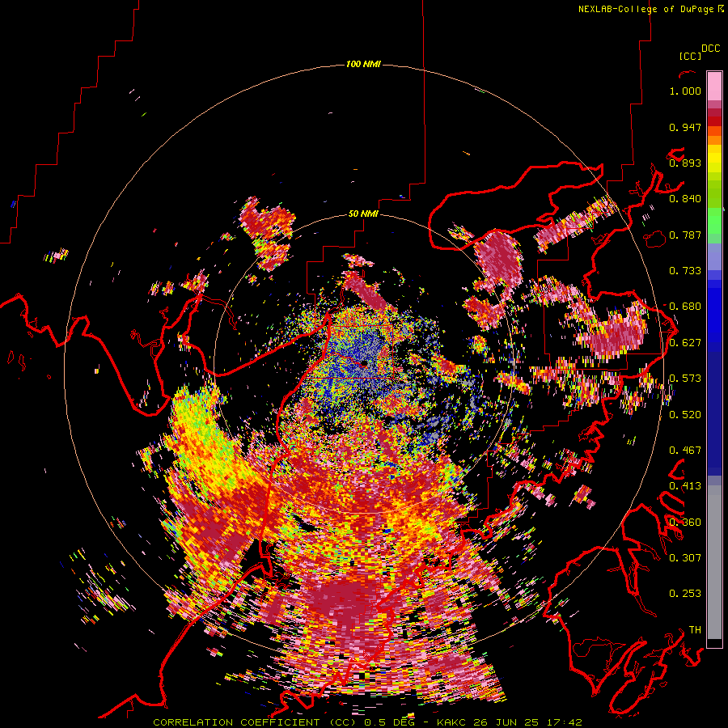The image size is (728, 728).
Task: Select the 100 NMI range ring label
Action: pyautogui.click(x=363, y=64)
